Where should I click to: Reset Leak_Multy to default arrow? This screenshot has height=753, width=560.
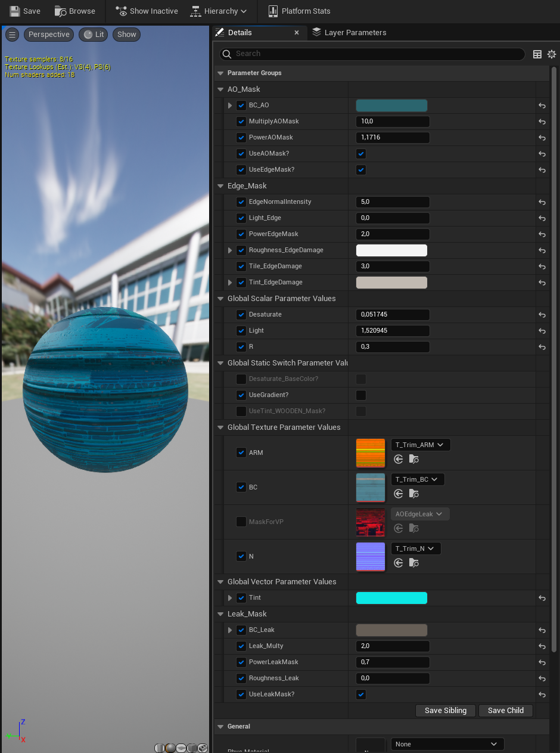click(x=542, y=646)
